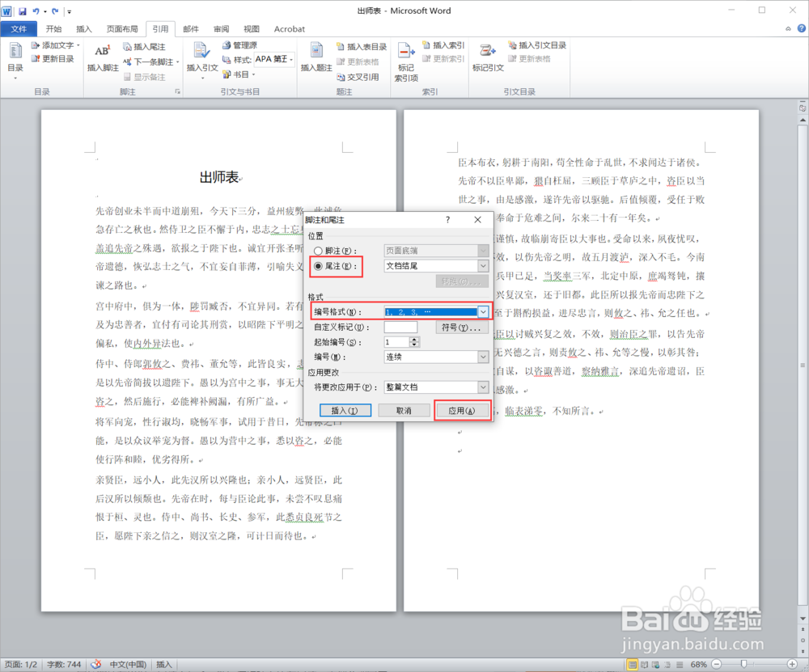The height and width of the screenshot is (672, 809).
Task: Open the number format (编号格式) dropdown
Action: pos(483,312)
